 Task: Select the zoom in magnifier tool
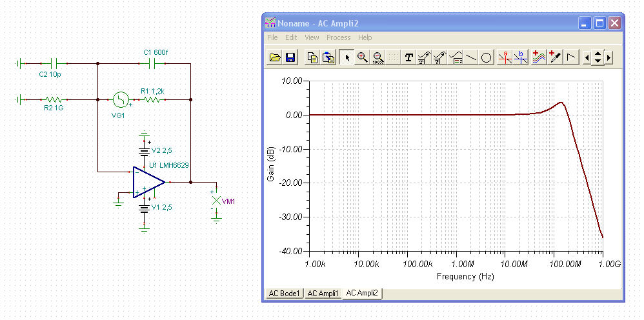[x=362, y=57]
